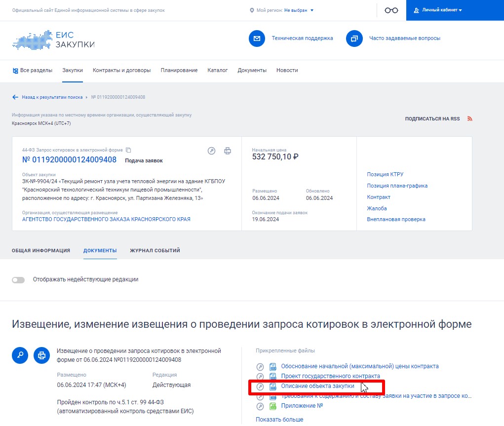The image size is (504, 426).
Task: Open Позиция КТРУ link
Action: point(385,174)
